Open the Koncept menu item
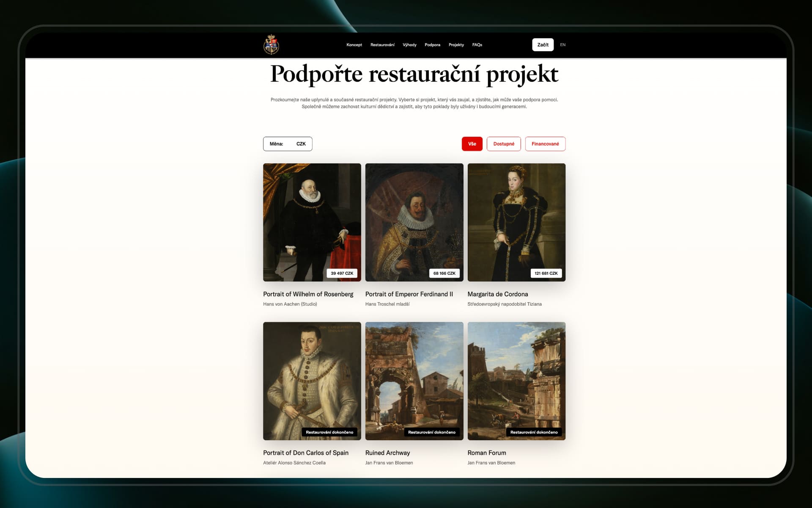The width and height of the screenshot is (812, 508). click(x=354, y=45)
